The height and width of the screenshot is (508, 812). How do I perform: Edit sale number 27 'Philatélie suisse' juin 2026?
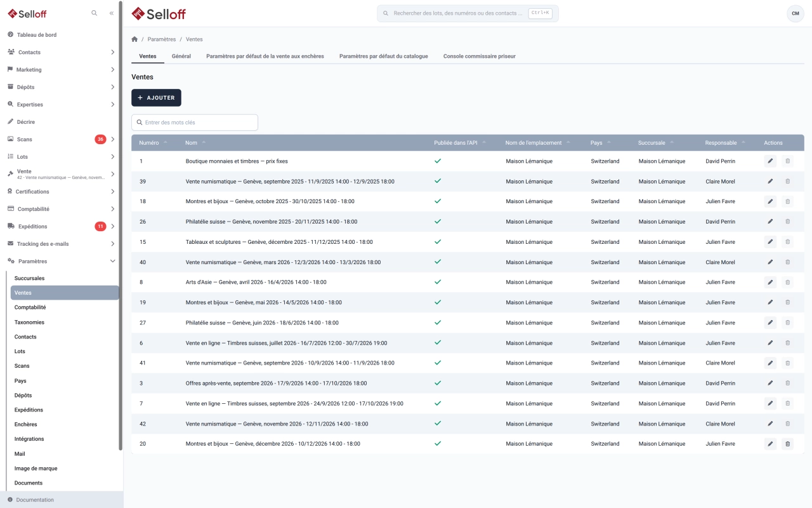point(770,323)
